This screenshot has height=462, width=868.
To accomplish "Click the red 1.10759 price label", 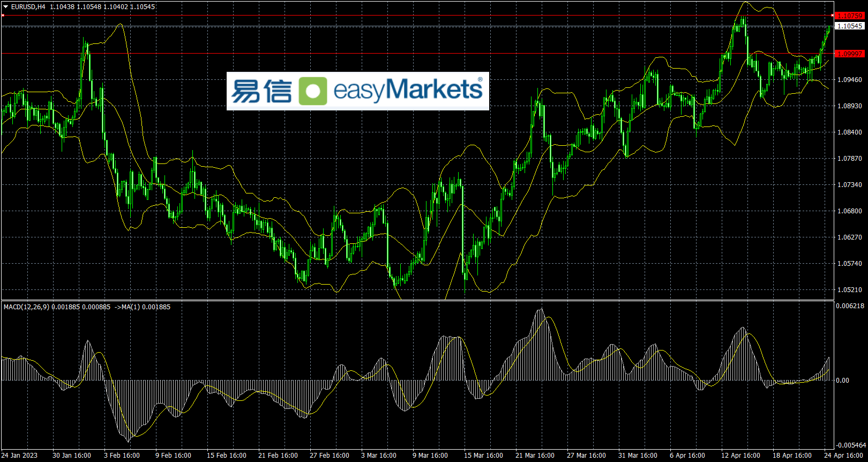I will [850, 16].
